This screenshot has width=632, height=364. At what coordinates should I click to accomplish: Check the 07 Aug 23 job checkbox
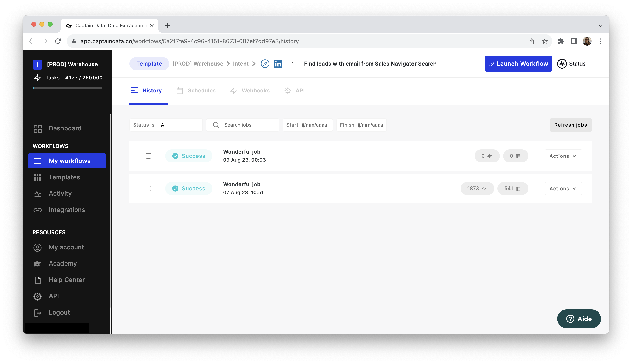tap(148, 189)
